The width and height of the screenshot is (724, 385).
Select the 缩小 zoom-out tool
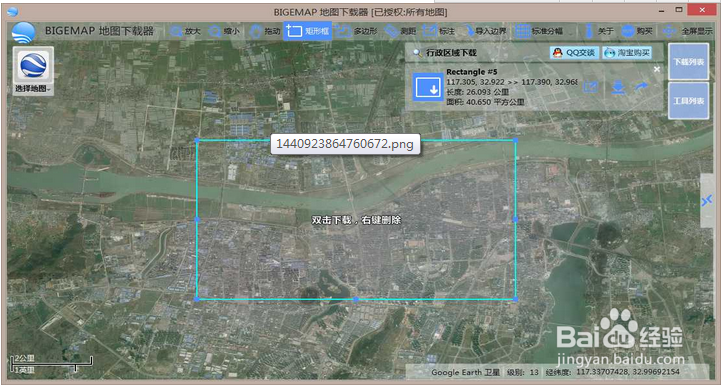[223, 31]
